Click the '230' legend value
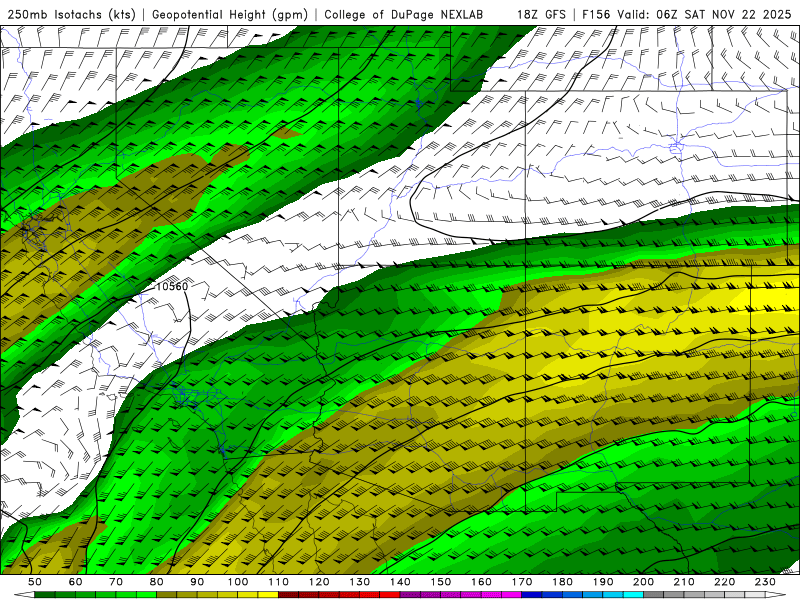 [765, 582]
